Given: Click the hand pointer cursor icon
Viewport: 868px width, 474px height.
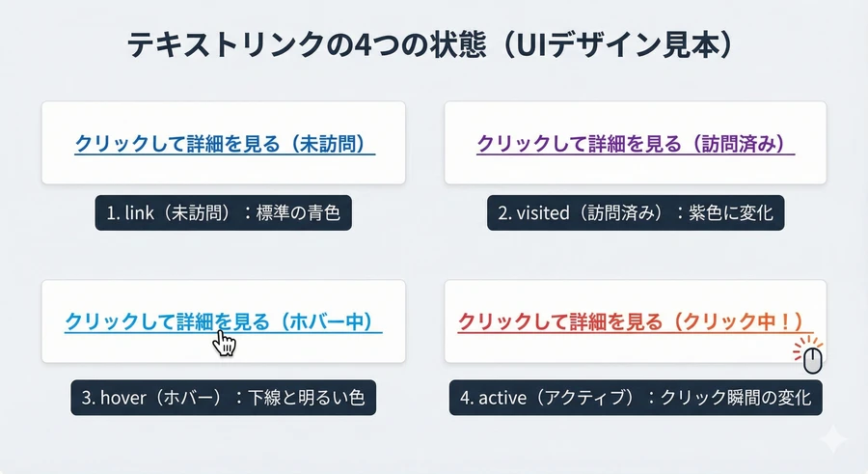Looking at the screenshot, I should (225, 343).
